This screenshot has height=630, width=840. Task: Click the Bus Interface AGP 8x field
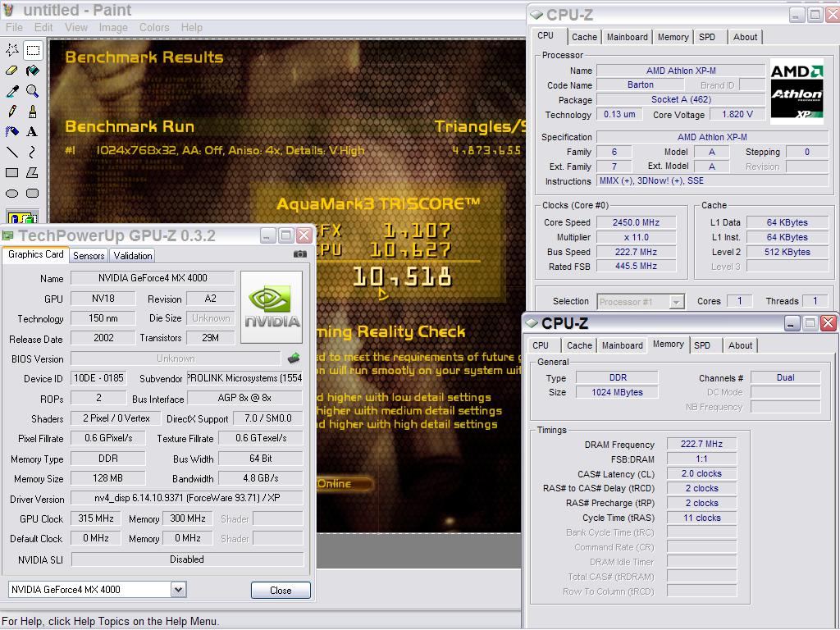[x=244, y=398]
